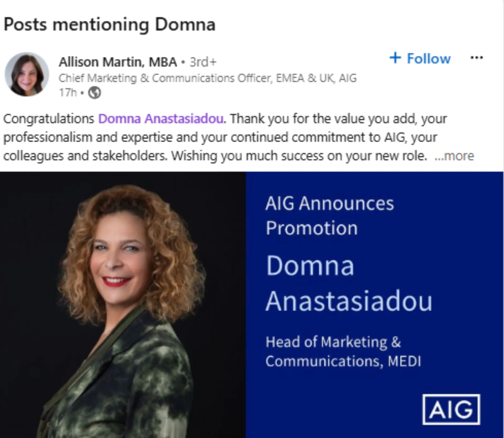Click the Chief Marketing & Communications Officer headline
This screenshot has height=438, width=504.
tap(207, 78)
